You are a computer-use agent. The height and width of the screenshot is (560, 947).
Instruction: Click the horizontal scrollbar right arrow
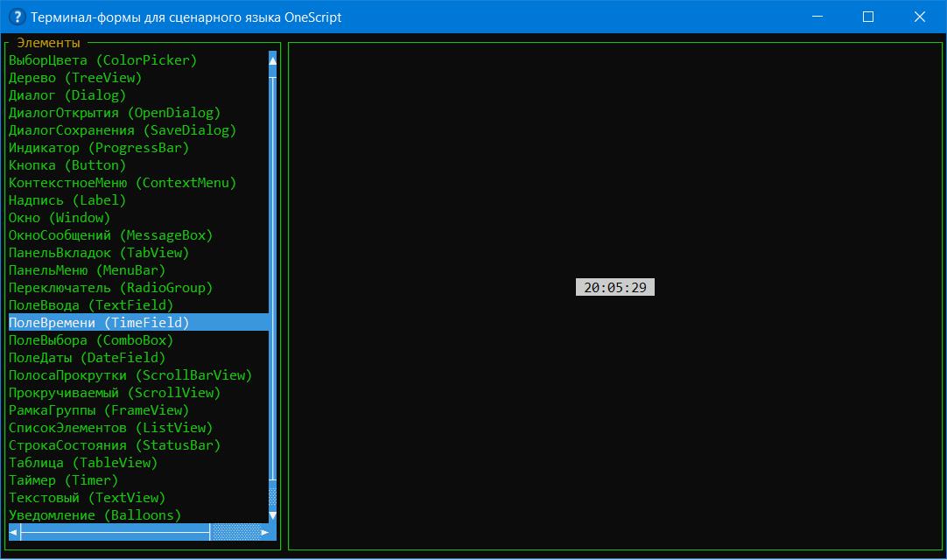tap(264, 532)
